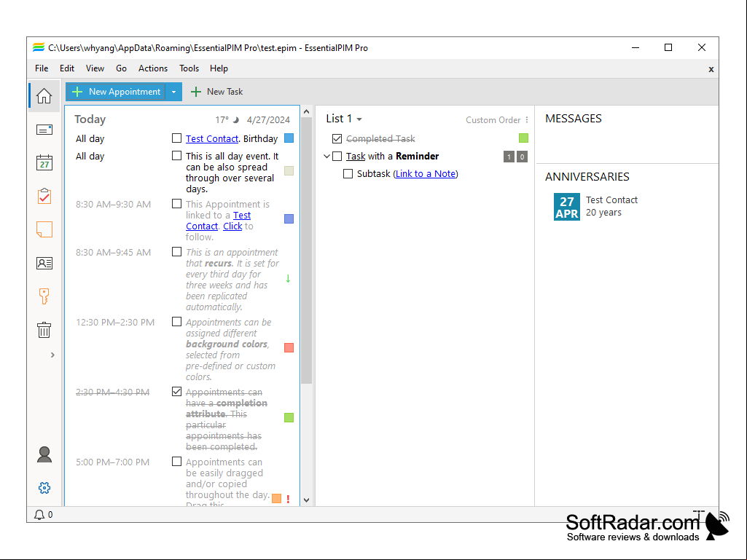Close the inner document with small x

click(711, 69)
